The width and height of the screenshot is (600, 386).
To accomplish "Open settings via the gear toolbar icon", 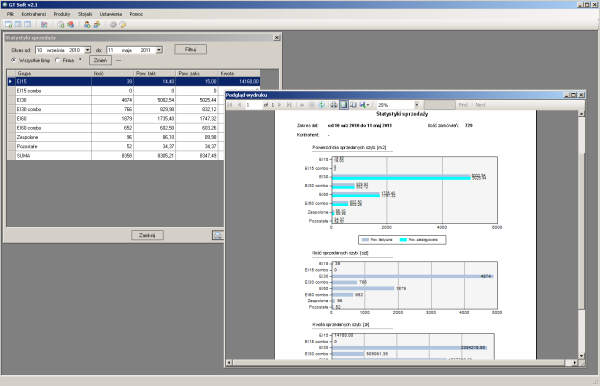I will [113, 24].
